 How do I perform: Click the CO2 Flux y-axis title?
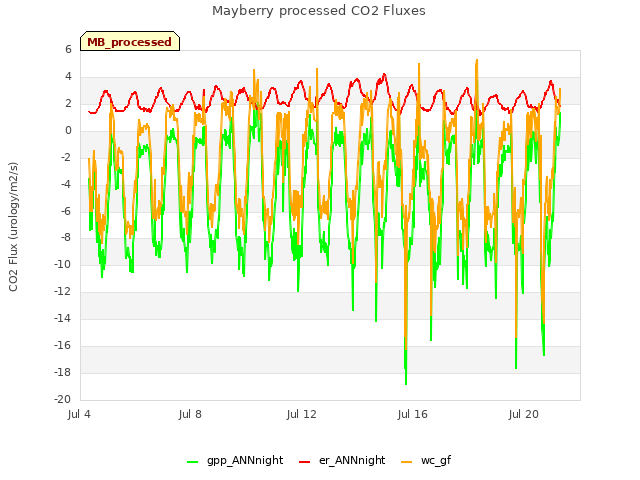point(13,227)
